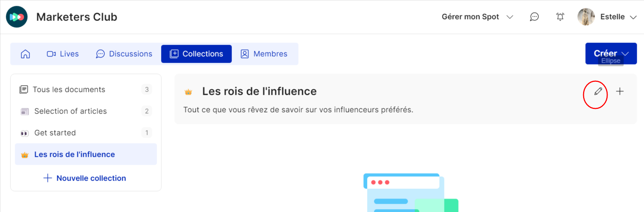Add content with the plus icon

(620, 91)
